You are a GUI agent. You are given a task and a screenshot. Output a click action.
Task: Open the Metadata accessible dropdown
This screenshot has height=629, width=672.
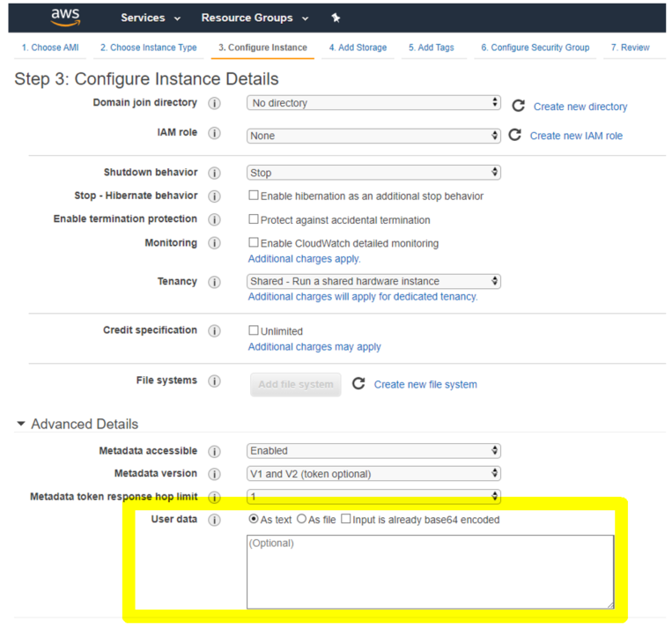tap(373, 451)
